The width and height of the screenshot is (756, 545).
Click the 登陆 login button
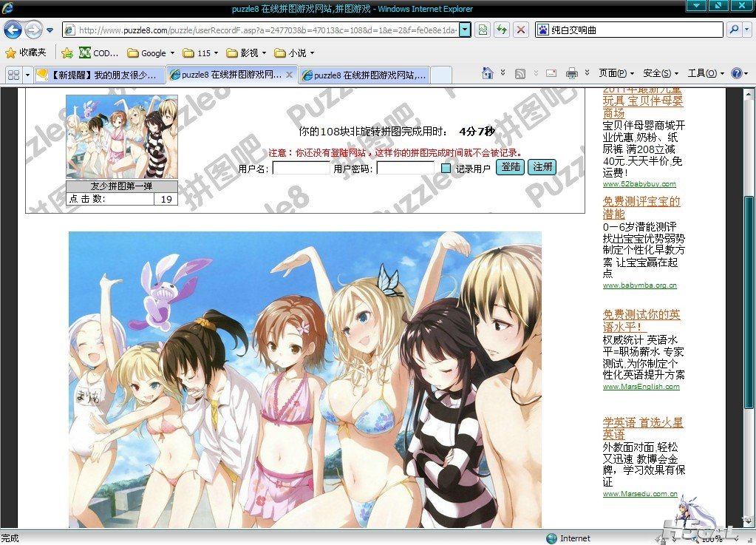(510, 167)
